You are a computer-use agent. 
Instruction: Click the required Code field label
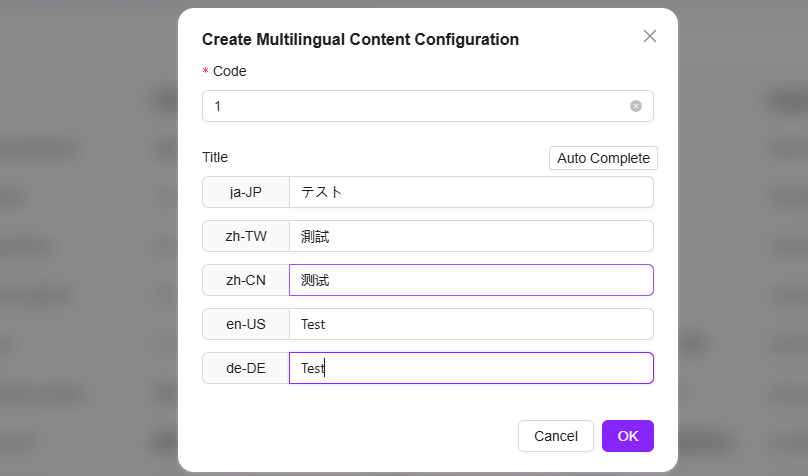pos(229,71)
